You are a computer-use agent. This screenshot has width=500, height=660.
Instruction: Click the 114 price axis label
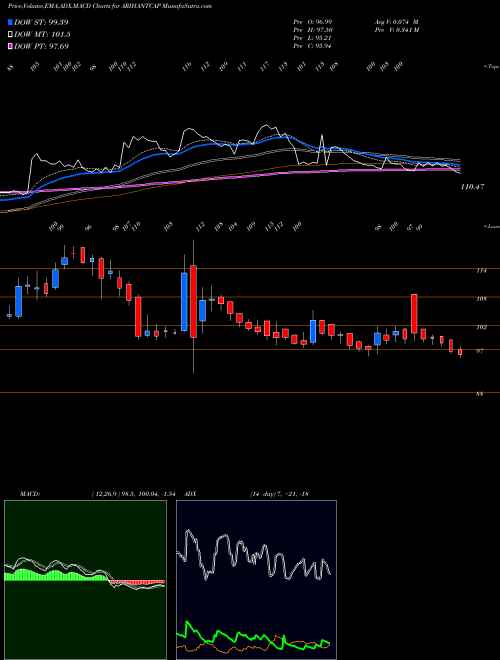[x=481, y=271]
